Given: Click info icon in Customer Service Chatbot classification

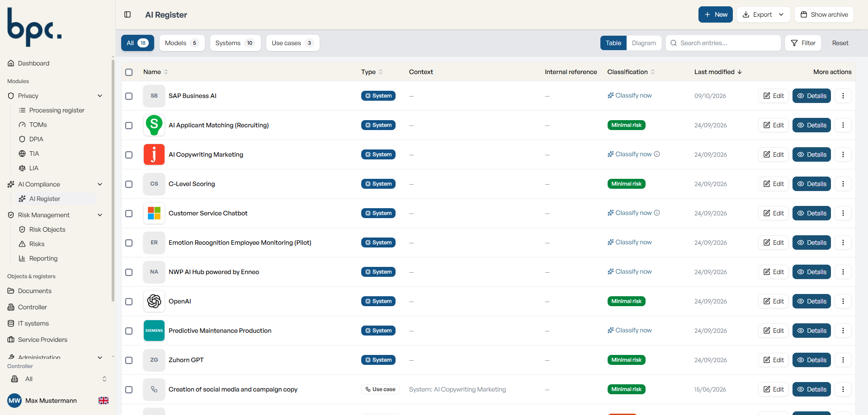Looking at the screenshot, I should [x=657, y=213].
